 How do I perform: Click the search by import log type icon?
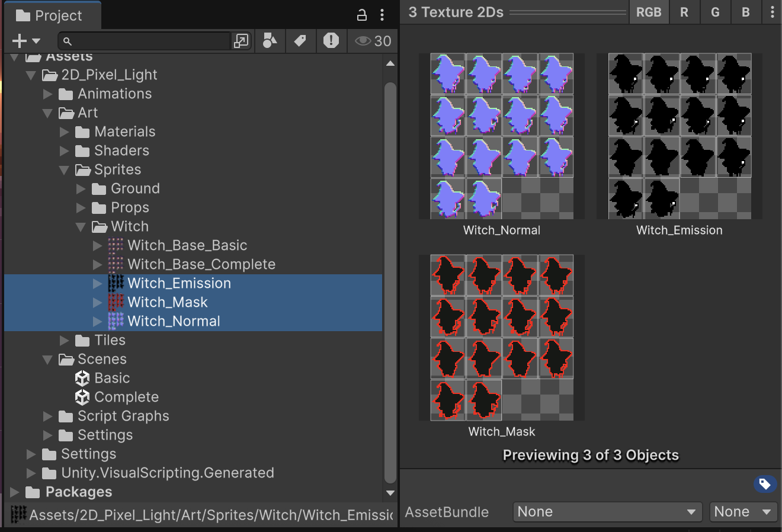(x=331, y=41)
